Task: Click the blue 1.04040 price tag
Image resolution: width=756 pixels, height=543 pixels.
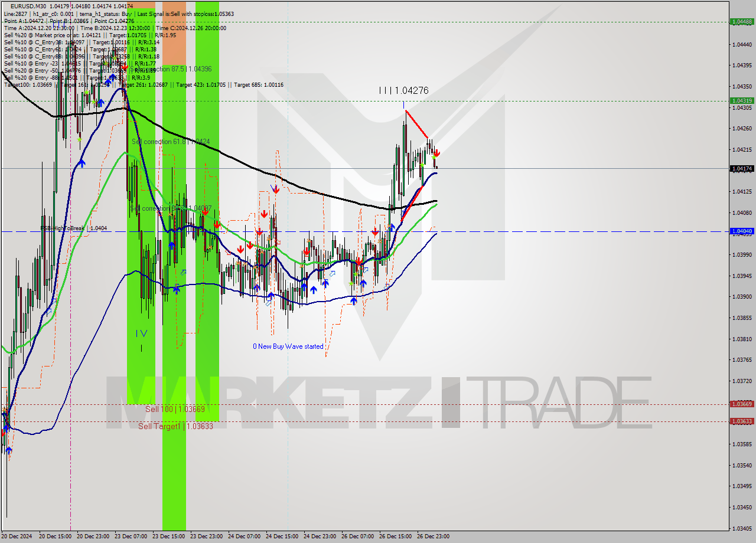Action: 742,231
